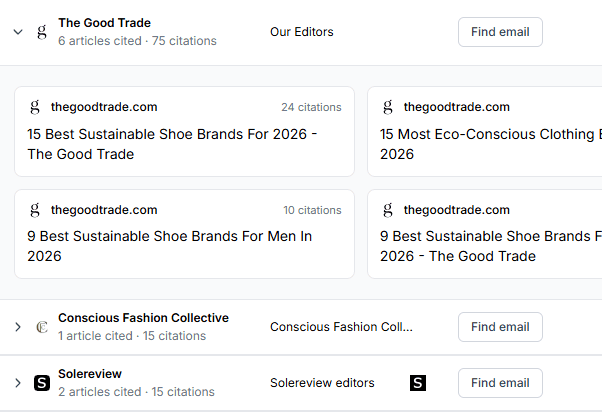
Task: Click thegoodtrade.com domain on 24 citations card
Action: point(104,107)
